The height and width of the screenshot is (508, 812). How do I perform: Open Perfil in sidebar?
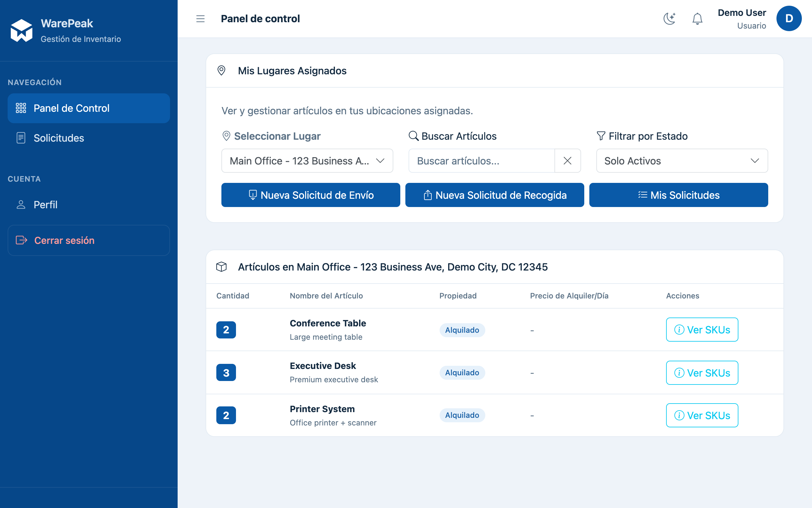[88, 204]
